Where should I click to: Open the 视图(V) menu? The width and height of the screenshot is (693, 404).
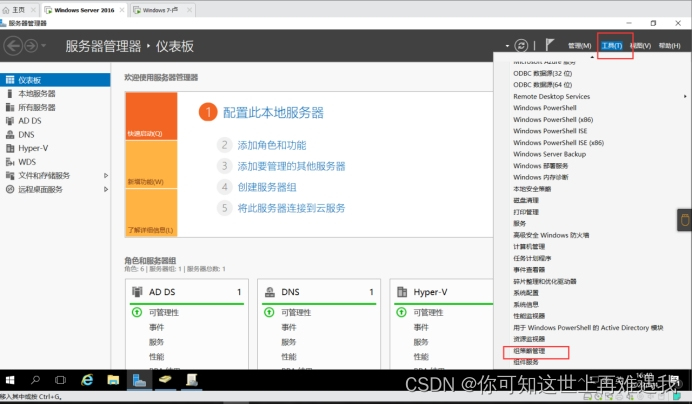pyautogui.click(x=640, y=46)
